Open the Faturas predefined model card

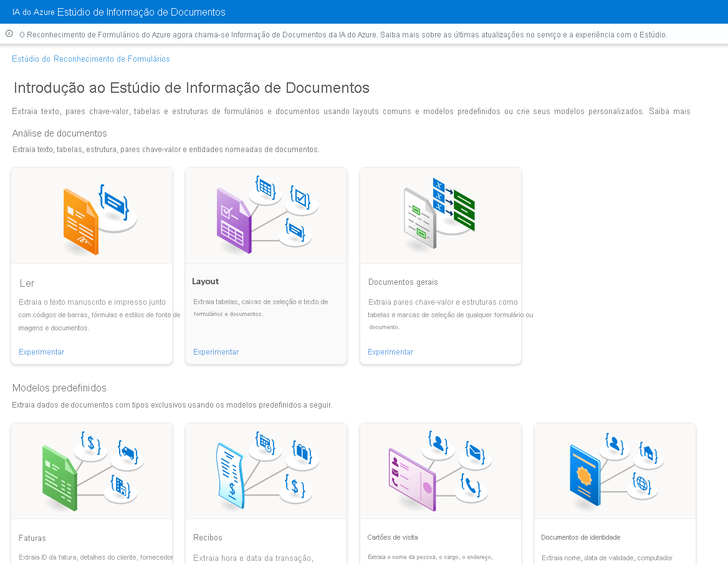[x=92, y=492]
